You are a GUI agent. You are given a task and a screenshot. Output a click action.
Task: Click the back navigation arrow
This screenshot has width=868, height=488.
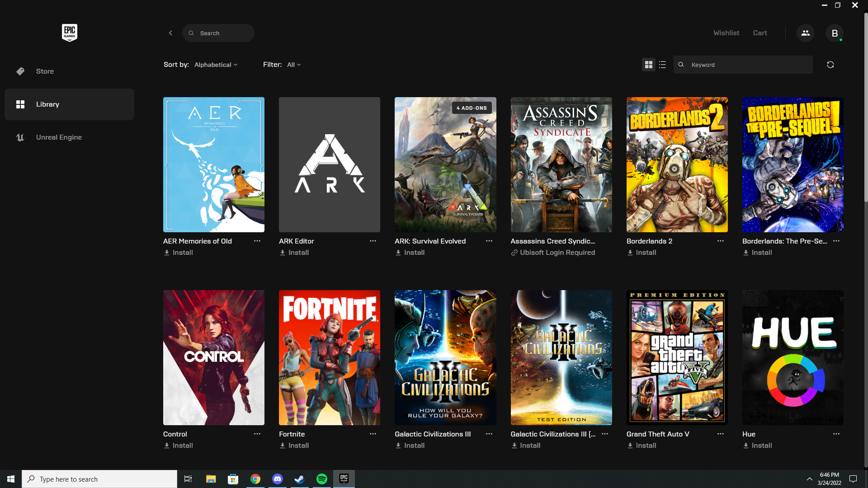170,33
